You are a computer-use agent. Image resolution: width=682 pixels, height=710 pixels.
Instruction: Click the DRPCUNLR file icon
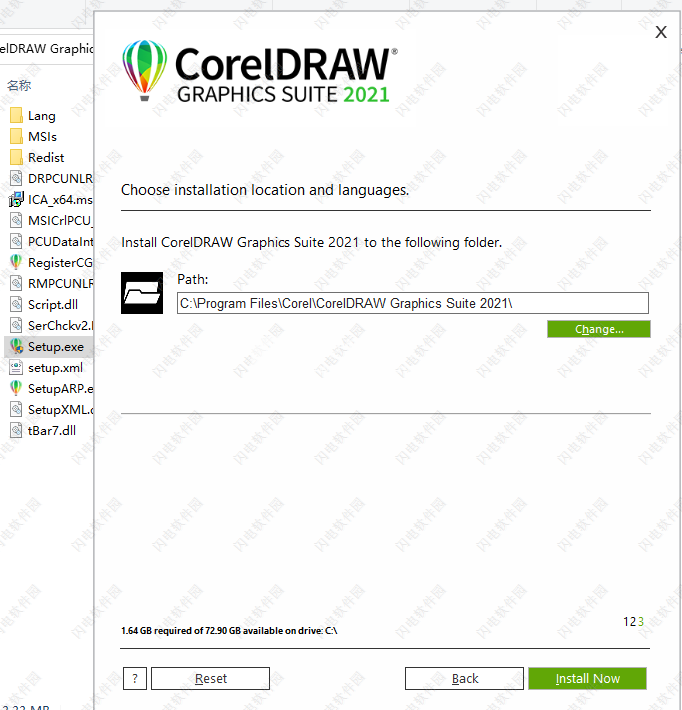pos(16,178)
